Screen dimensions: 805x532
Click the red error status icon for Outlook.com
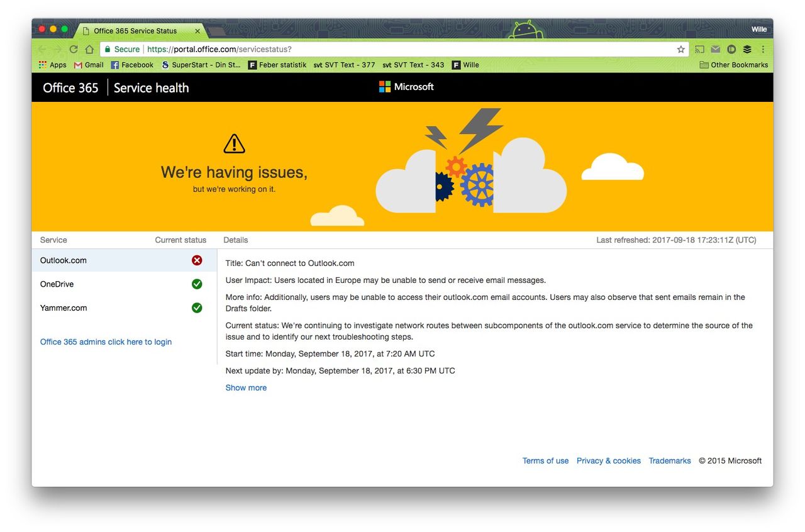point(197,260)
